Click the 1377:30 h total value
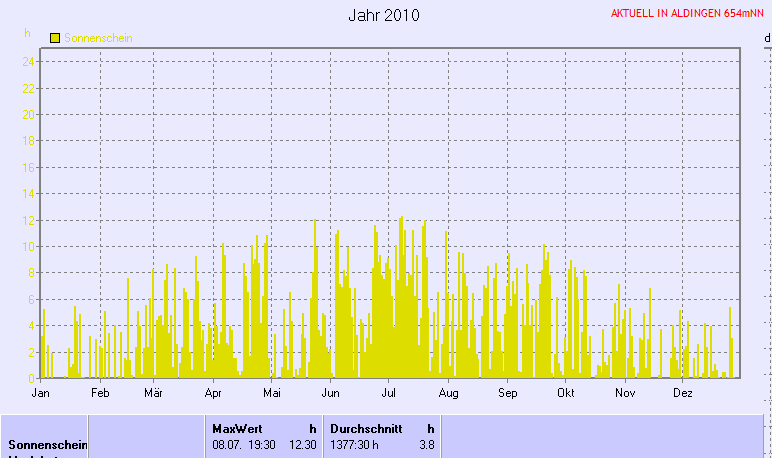The image size is (772, 458). (x=354, y=444)
